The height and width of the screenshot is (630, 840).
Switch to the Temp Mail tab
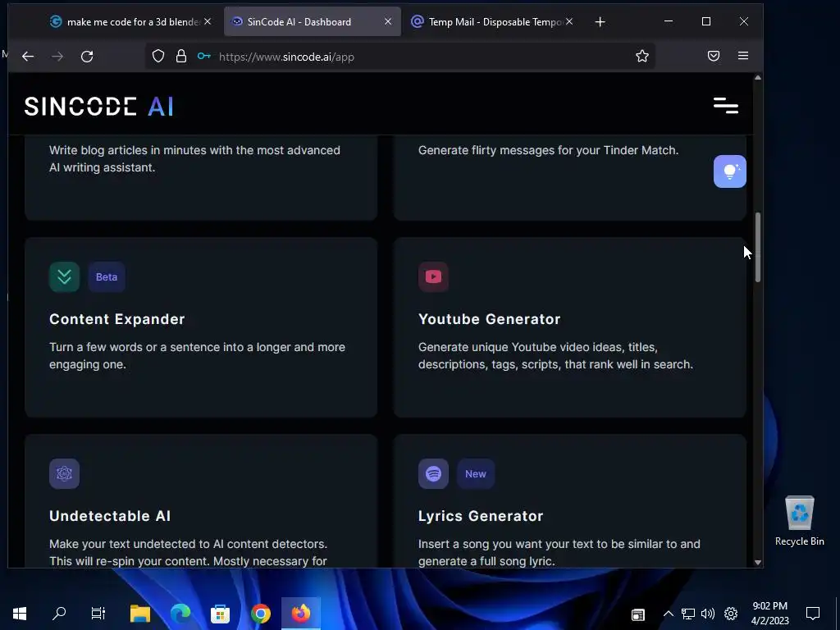tap(493, 22)
